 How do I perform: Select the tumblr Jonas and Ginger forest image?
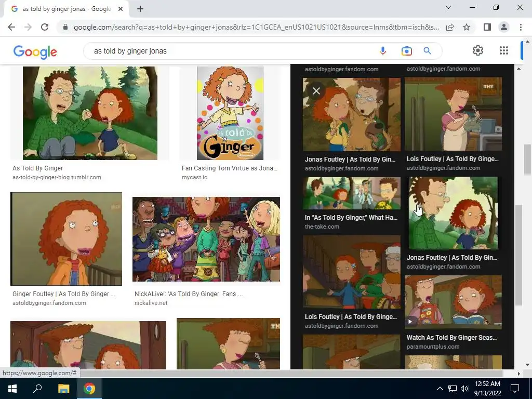(x=90, y=113)
